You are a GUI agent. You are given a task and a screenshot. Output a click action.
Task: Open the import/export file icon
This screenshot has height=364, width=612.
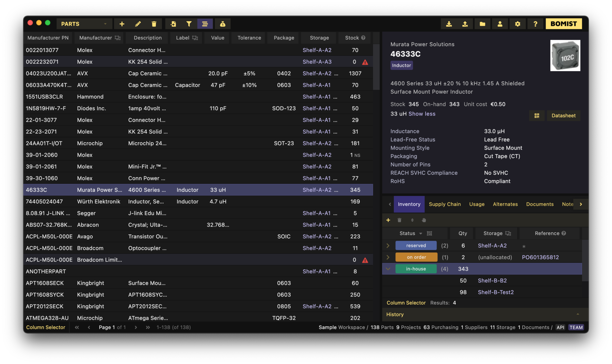coord(174,24)
